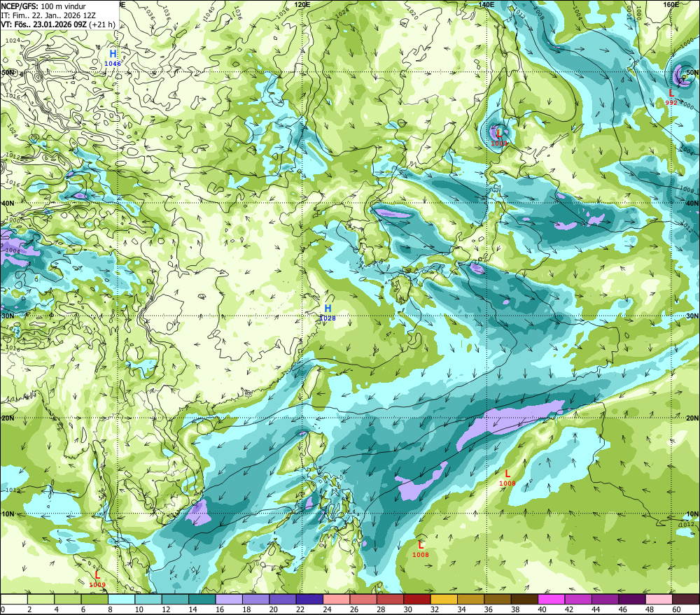This screenshot has height=615, width=700.
Task: Select the dark indigo 22–24 legend swatch
Action: point(309,599)
